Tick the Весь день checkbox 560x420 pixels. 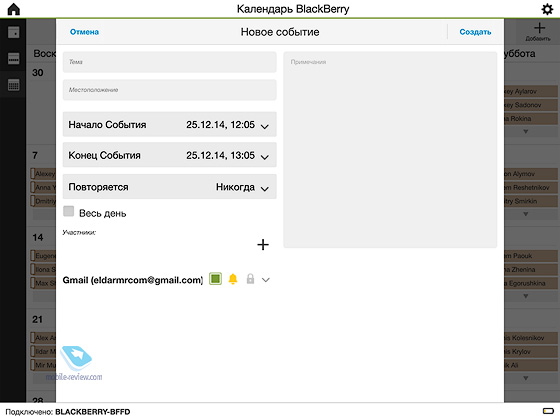point(69,211)
